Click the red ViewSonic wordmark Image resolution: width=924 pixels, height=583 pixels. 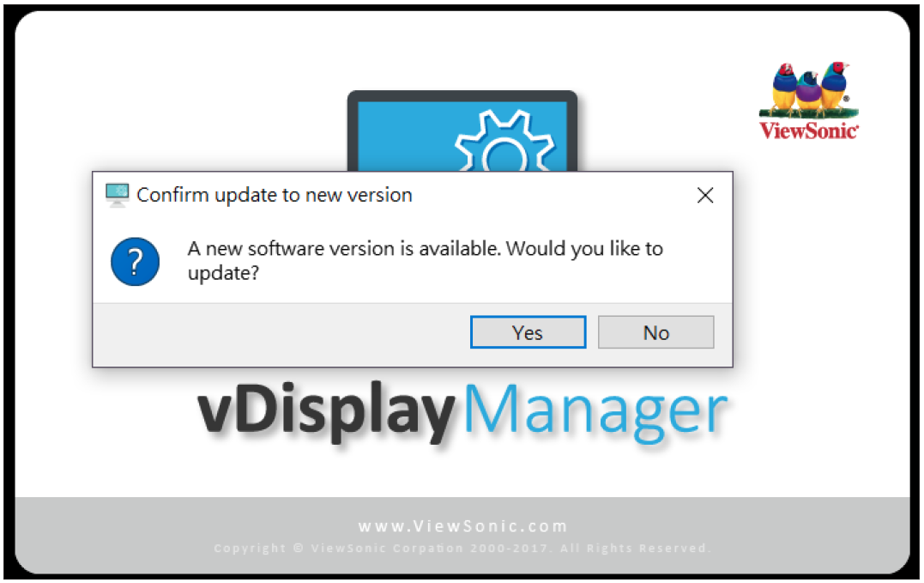[x=808, y=131]
